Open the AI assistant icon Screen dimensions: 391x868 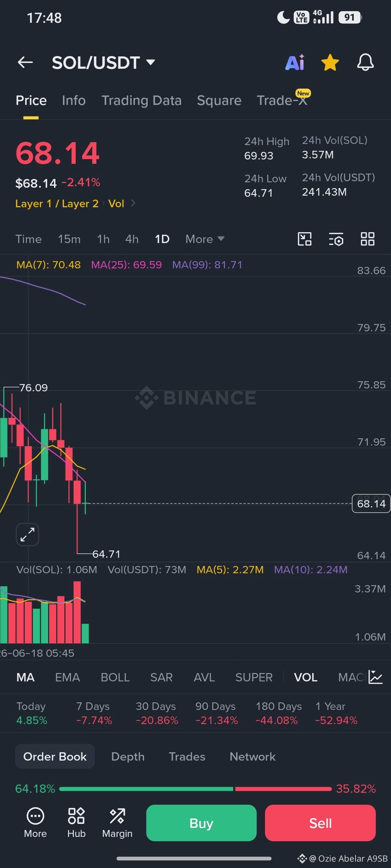tap(295, 63)
